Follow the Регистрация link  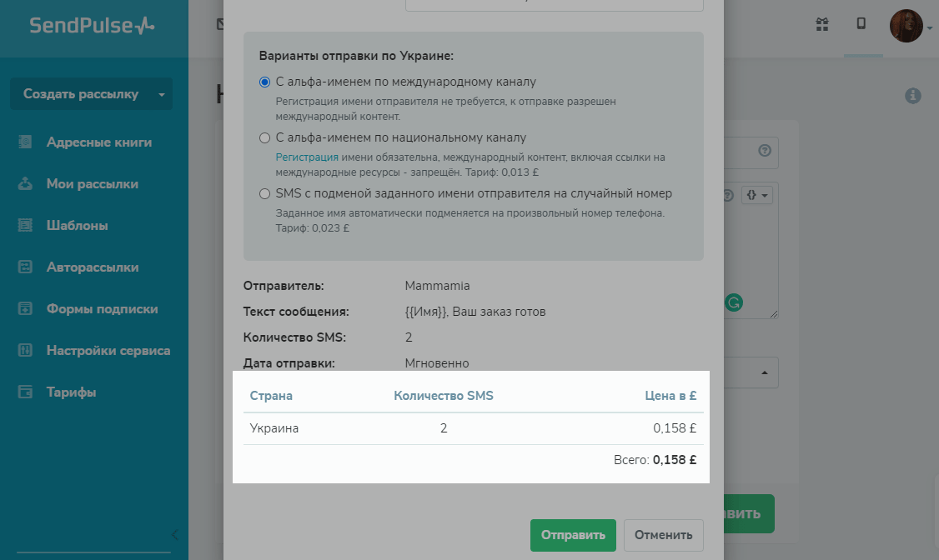tap(307, 157)
